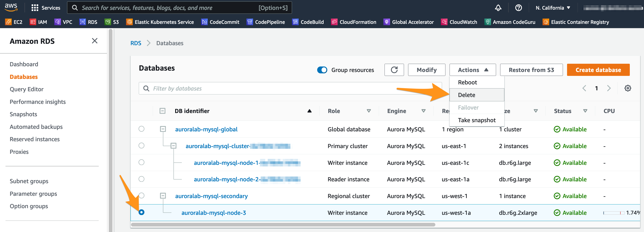Choose Delete from Actions menu
The image size is (644, 232).
pyautogui.click(x=477, y=95)
